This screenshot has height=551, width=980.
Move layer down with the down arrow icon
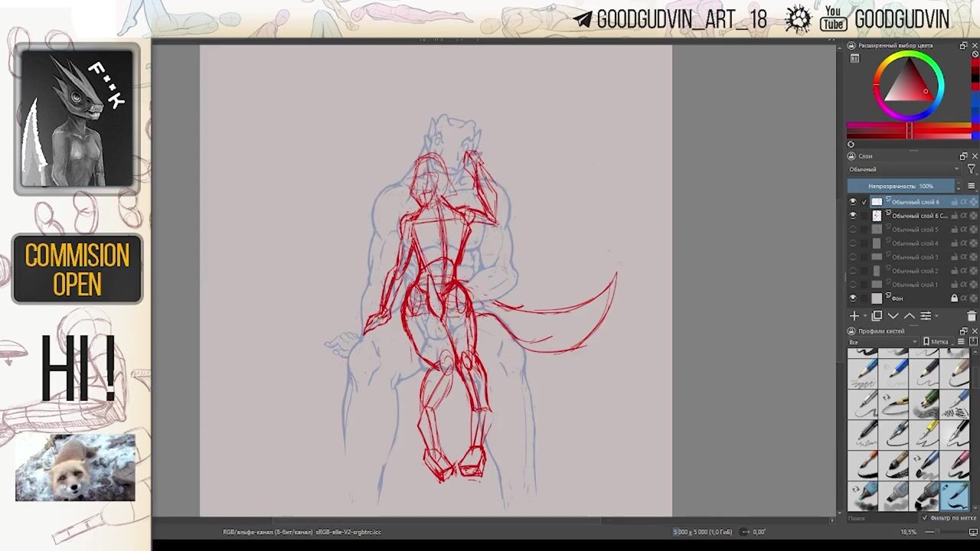(893, 316)
